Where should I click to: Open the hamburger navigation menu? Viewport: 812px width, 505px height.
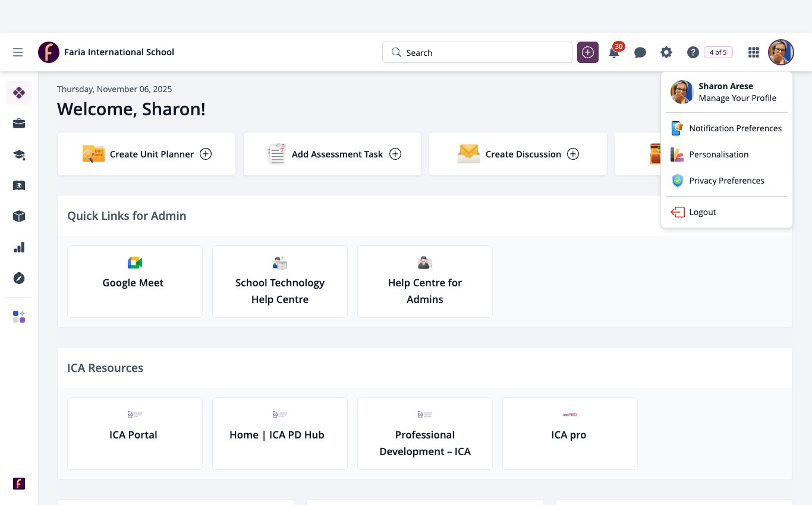point(18,52)
